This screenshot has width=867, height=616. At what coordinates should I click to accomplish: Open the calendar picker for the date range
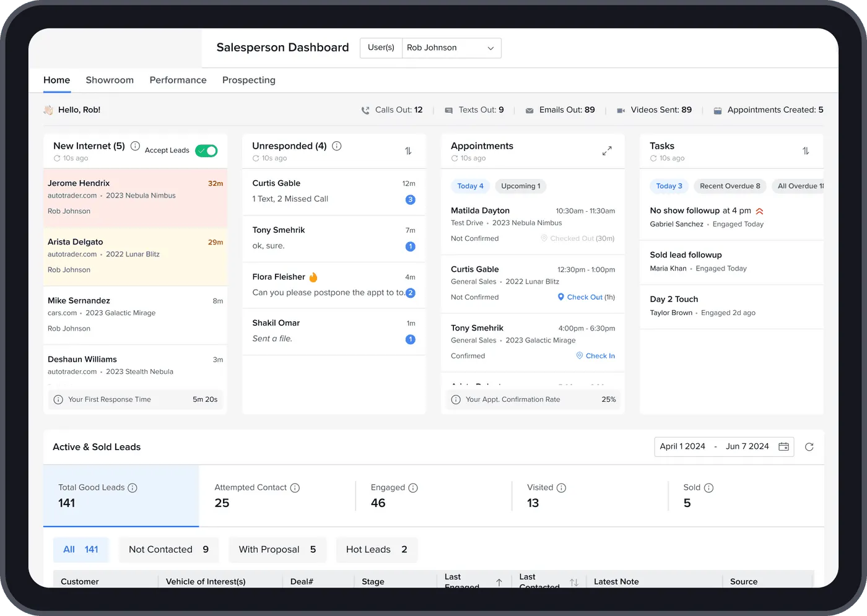point(783,446)
